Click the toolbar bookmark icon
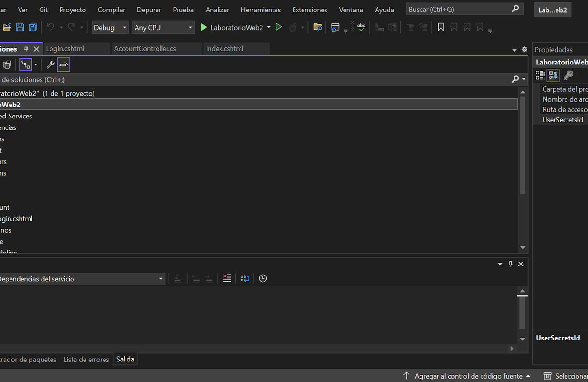 pos(441,27)
